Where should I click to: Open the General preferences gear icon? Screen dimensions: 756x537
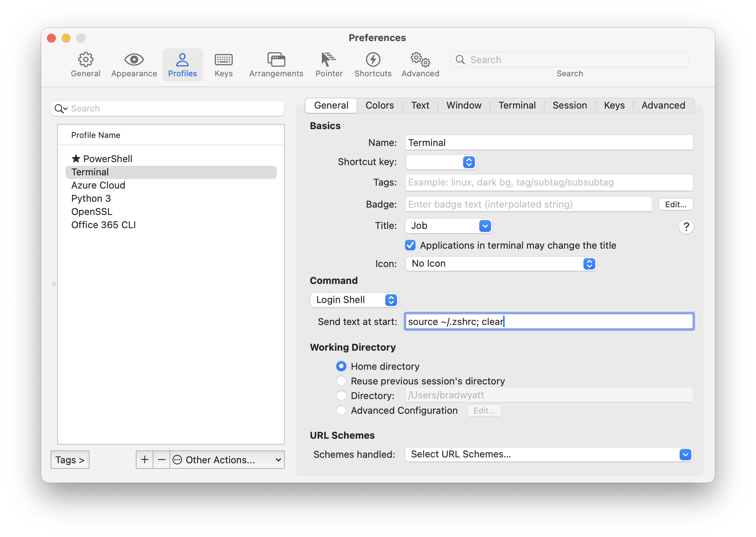(x=86, y=59)
